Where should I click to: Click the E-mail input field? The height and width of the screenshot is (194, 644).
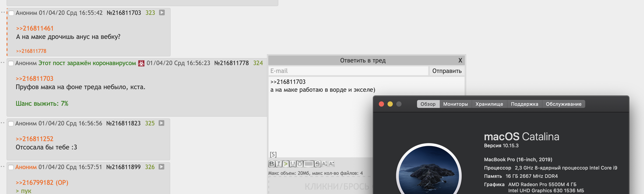coord(348,71)
